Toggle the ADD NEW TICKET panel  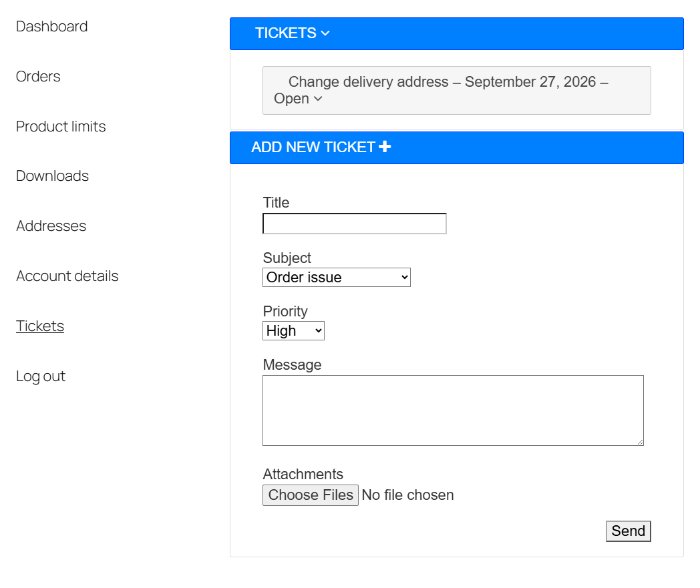457,148
